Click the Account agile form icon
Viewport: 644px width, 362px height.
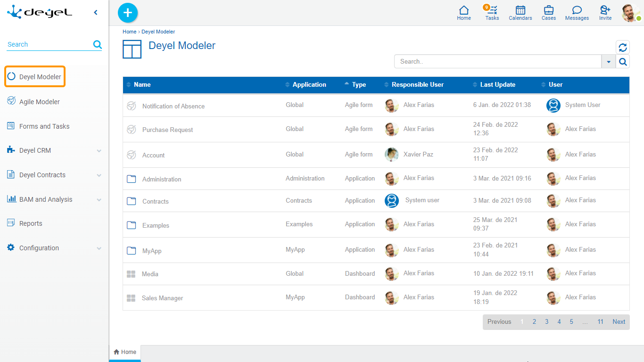132,155
